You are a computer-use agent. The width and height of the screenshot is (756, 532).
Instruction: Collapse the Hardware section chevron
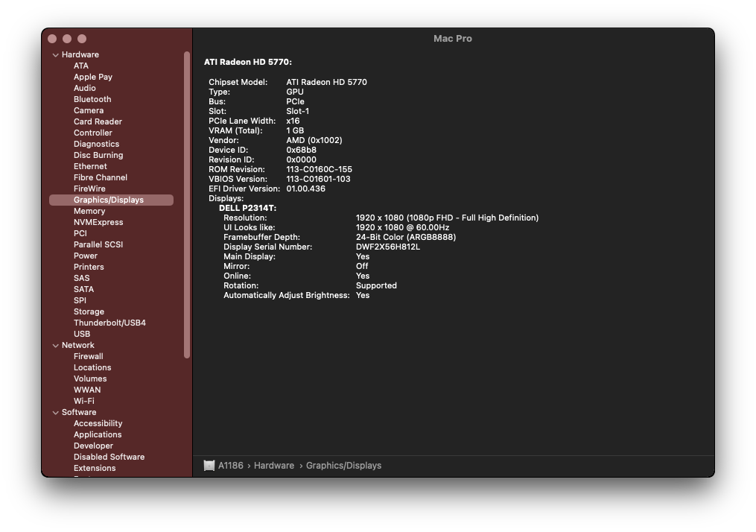pyautogui.click(x=55, y=55)
